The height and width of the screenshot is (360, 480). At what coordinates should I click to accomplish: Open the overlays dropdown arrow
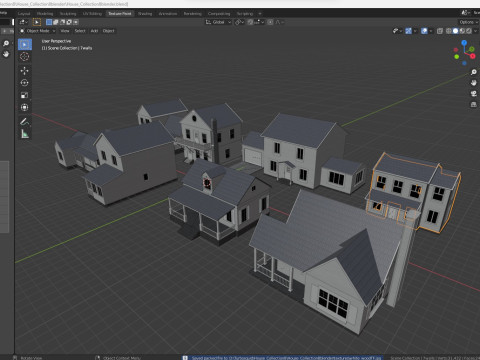[431, 31]
